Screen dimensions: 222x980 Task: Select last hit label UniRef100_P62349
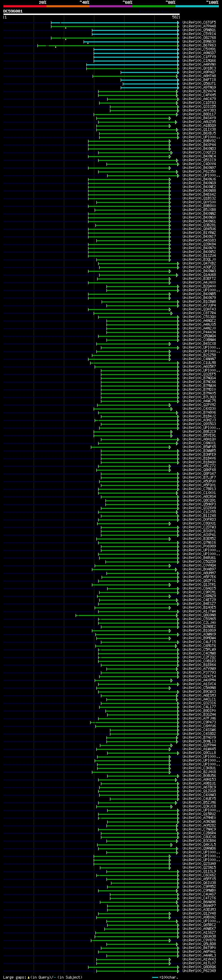point(199,971)
